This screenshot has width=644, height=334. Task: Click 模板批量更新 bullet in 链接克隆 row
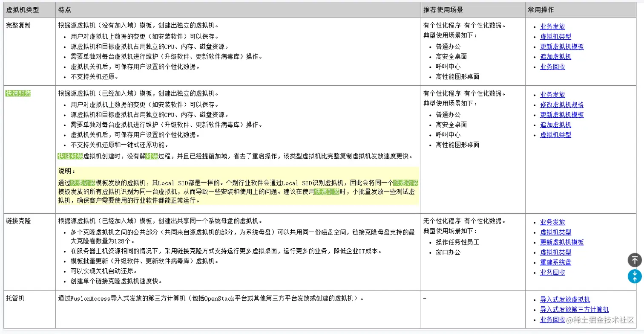[x=145, y=261]
